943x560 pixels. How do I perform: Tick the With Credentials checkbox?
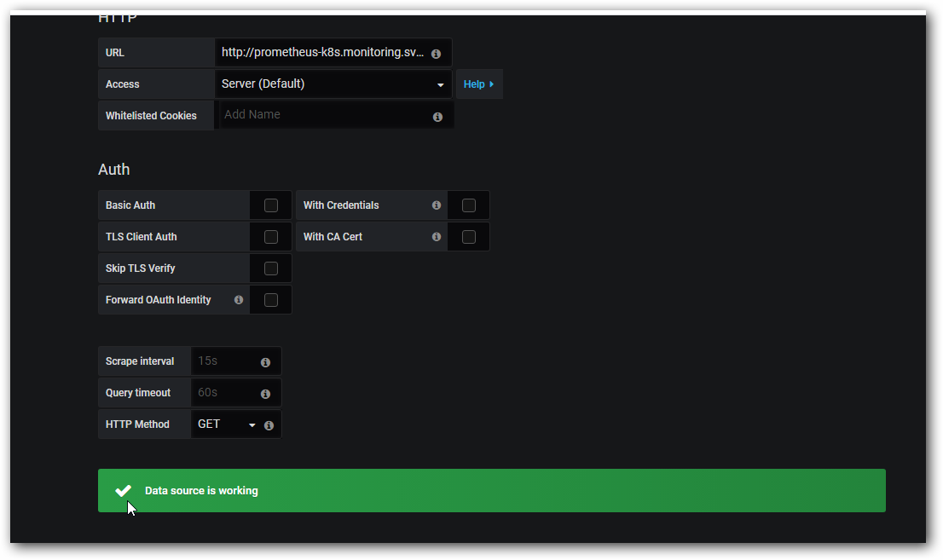pos(468,205)
